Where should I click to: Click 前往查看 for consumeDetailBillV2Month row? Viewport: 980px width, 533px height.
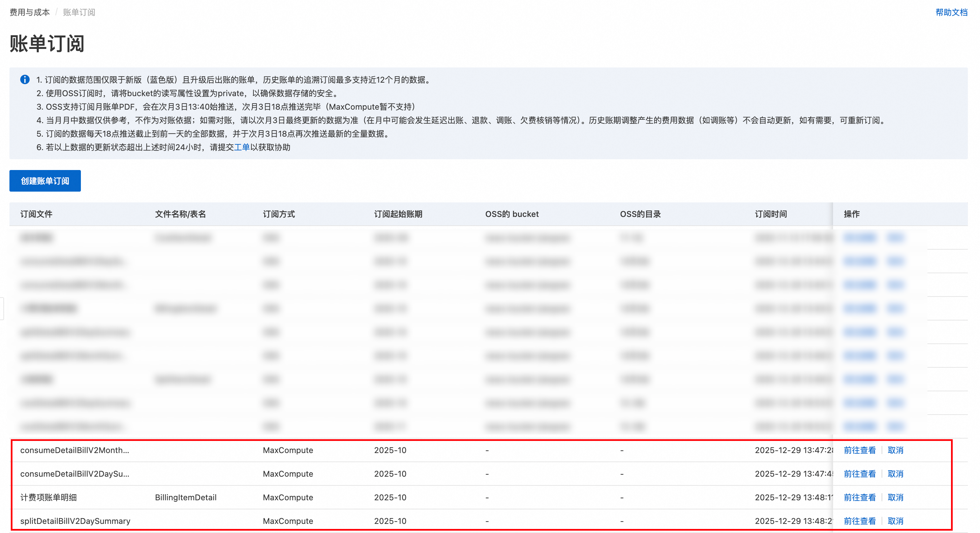tap(859, 450)
